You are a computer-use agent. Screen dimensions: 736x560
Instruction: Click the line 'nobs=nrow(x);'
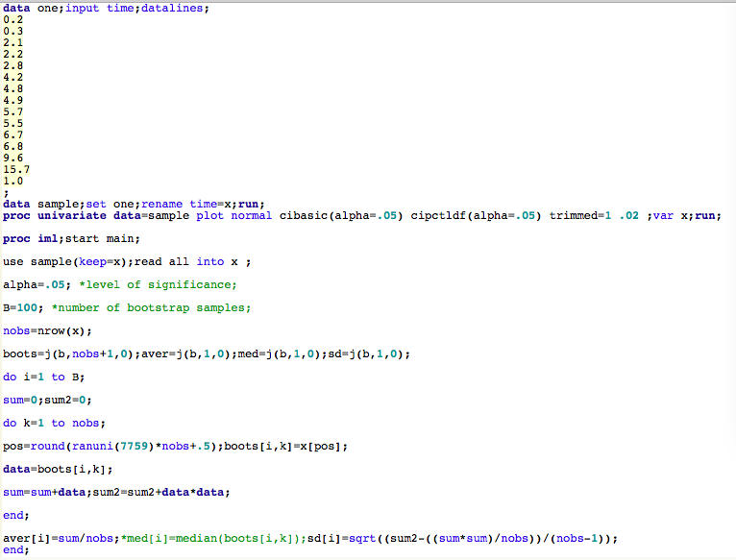tap(47, 330)
